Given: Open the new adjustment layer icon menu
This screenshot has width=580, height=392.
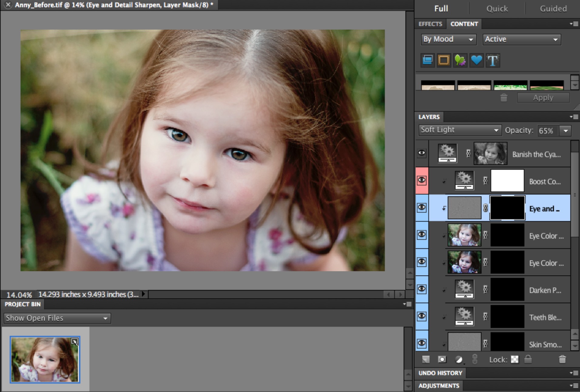Looking at the screenshot, I should pyautogui.click(x=459, y=360).
